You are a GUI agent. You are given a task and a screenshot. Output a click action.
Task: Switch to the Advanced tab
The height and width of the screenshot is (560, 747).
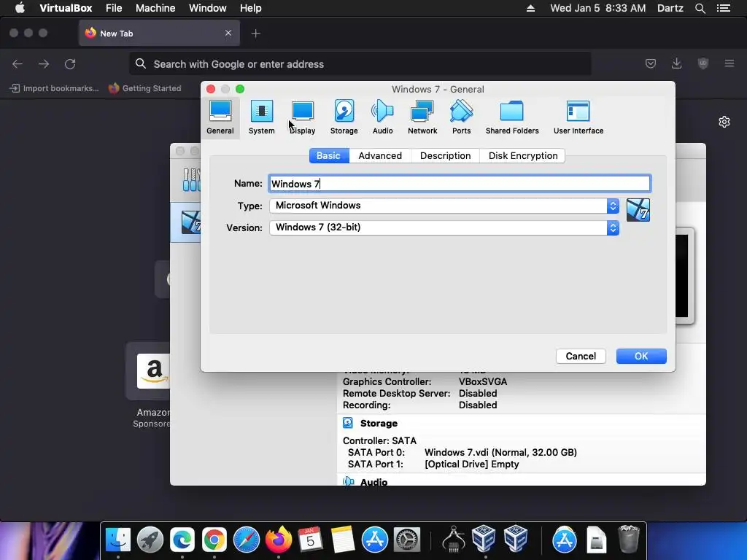pyautogui.click(x=380, y=156)
